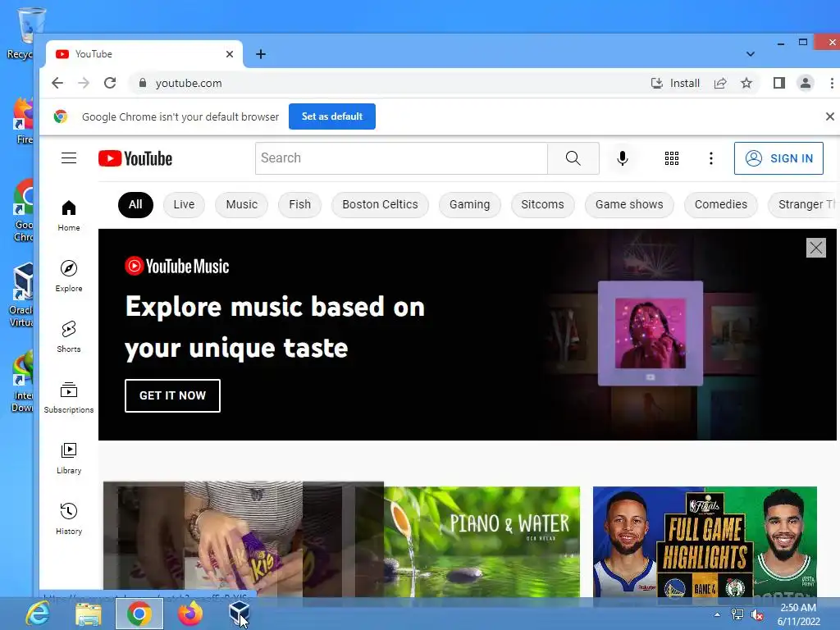Open a new Chrome tab
The image size is (840, 630).
point(260,54)
